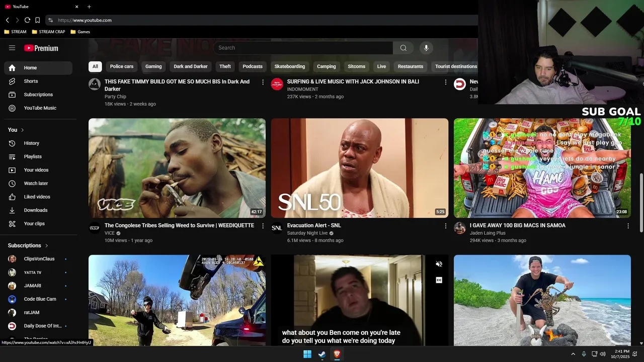Open options menu for 100 Big Macs video
The image size is (644, 362).
click(x=628, y=226)
